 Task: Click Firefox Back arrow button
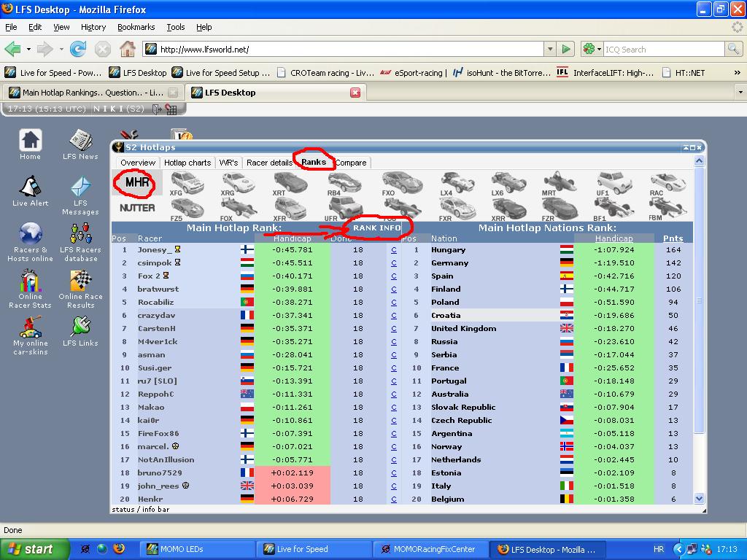point(13,49)
